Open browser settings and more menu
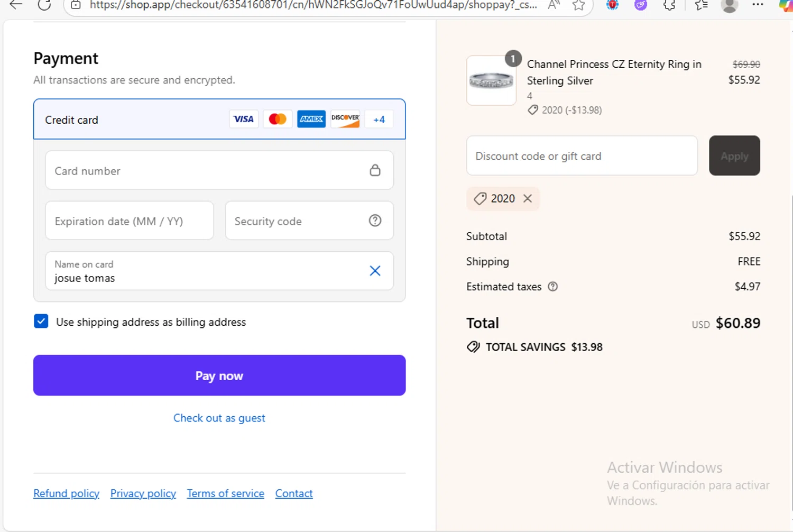This screenshot has width=793, height=532. (x=758, y=5)
